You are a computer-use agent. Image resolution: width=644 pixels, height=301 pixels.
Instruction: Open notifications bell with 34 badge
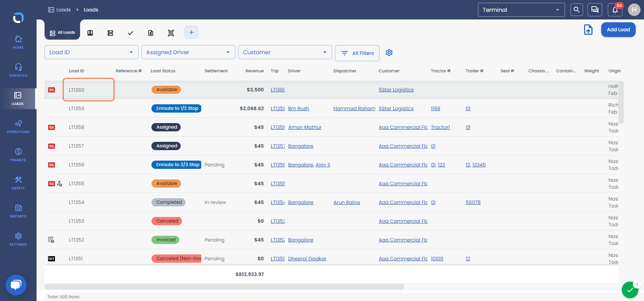click(615, 10)
